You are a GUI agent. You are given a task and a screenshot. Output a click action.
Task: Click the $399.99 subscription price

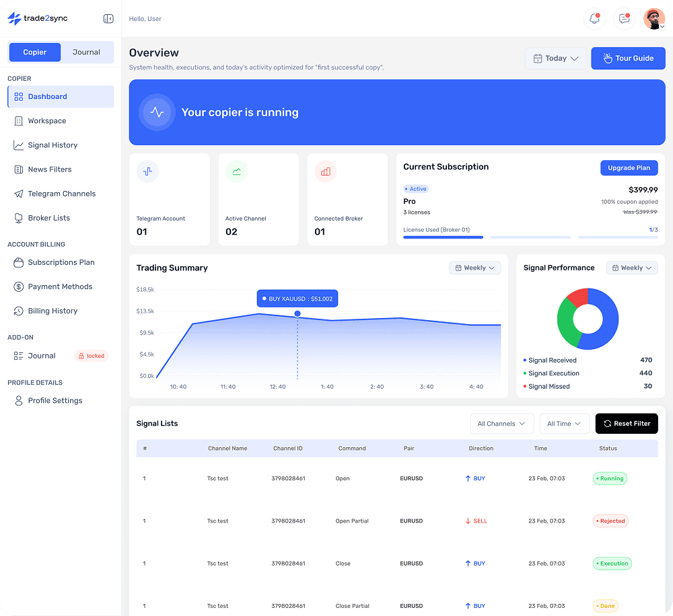click(x=643, y=190)
